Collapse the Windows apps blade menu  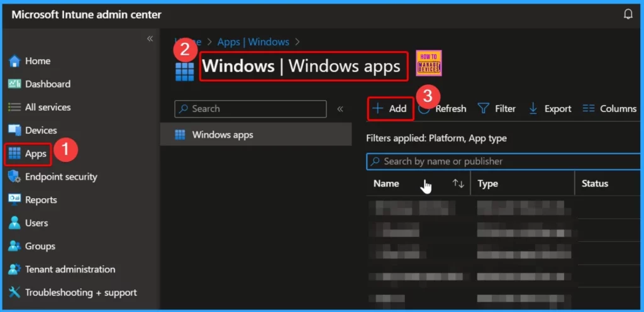pyautogui.click(x=340, y=109)
